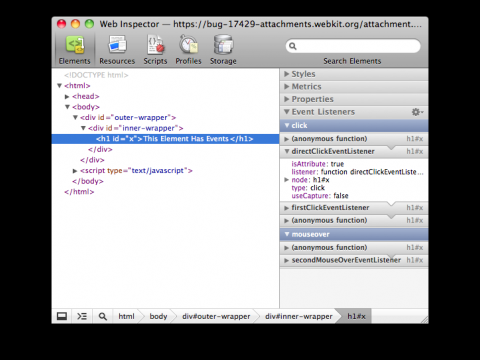The image size is (480, 360).
Task: Expand the <head> tree node
Action: coord(67,97)
